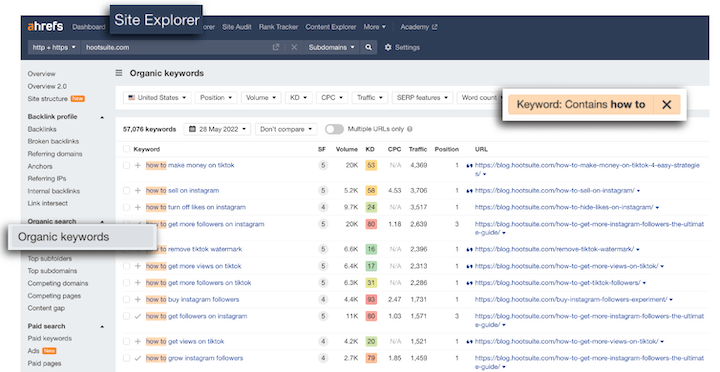The image size is (720, 372).
Task: Open the Traffic filter dropdown
Action: [370, 98]
